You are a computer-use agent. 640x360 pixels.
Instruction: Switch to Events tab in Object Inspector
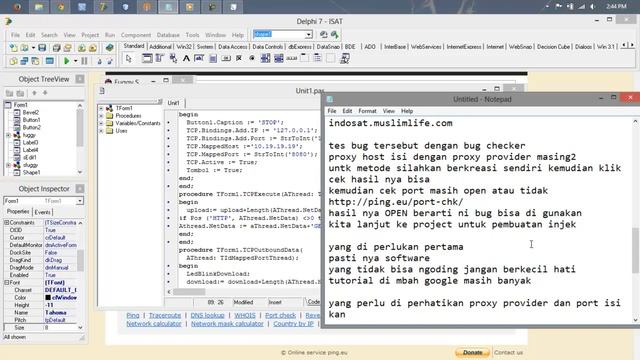pyautogui.click(x=42, y=212)
